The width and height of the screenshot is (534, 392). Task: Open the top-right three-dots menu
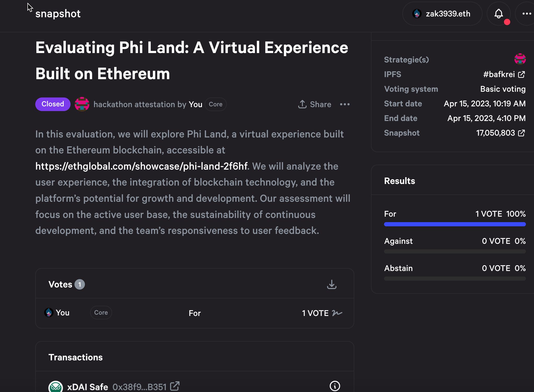(526, 14)
